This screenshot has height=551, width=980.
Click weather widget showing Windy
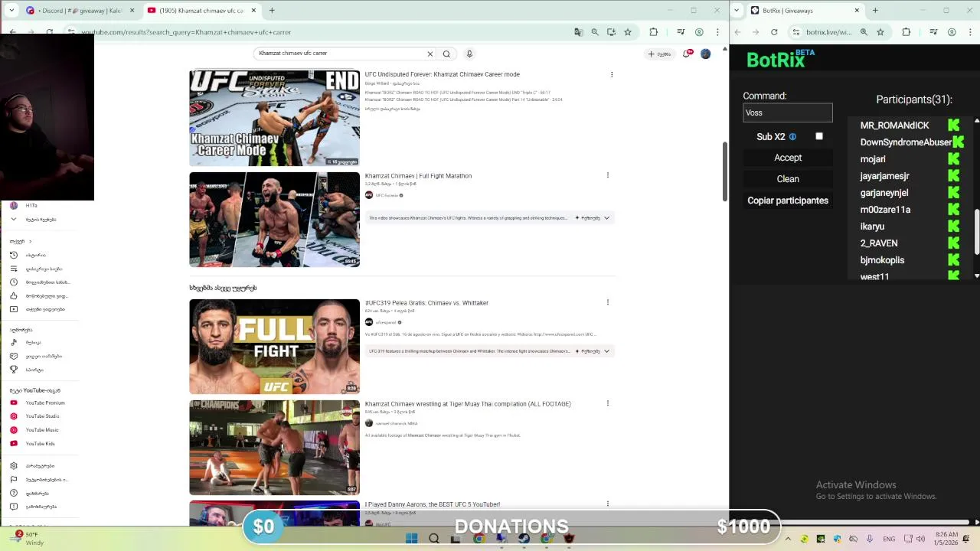point(29,539)
